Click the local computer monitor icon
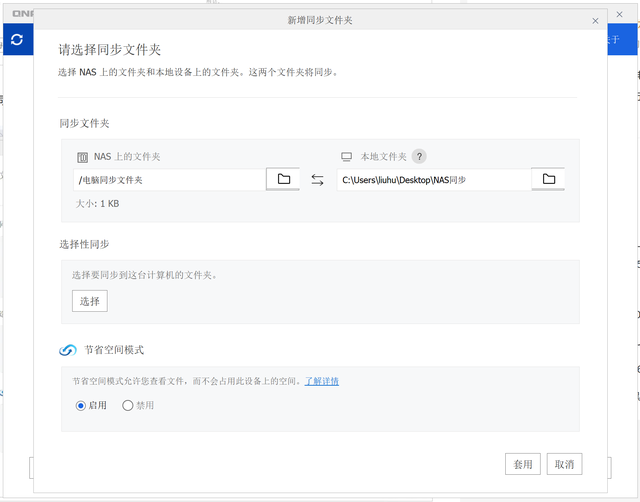 click(x=347, y=157)
